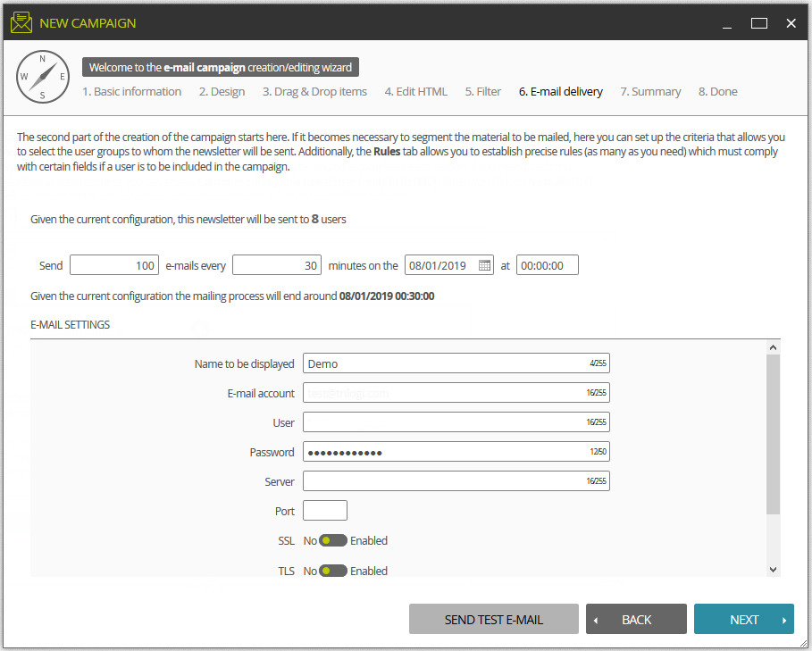Click the compass wizard icon
This screenshot has height=651, width=812.
point(43,77)
